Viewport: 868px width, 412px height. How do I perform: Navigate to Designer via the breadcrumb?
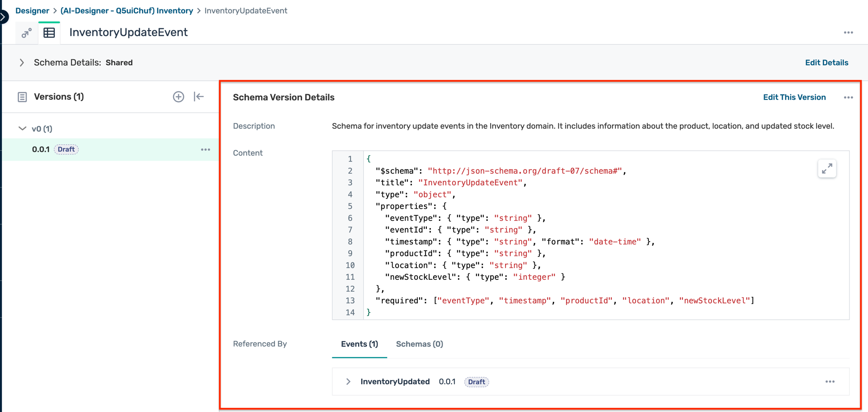(x=32, y=10)
